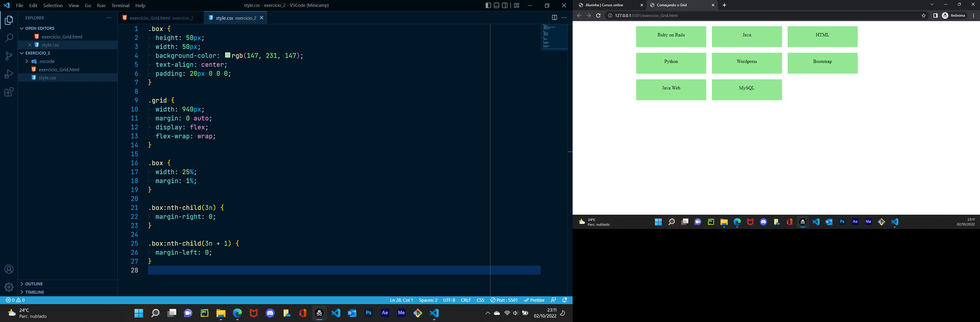The height and width of the screenshot is (322, 980).
Task: Open the Accounts menu icon
Action: (x=9, y=269)
